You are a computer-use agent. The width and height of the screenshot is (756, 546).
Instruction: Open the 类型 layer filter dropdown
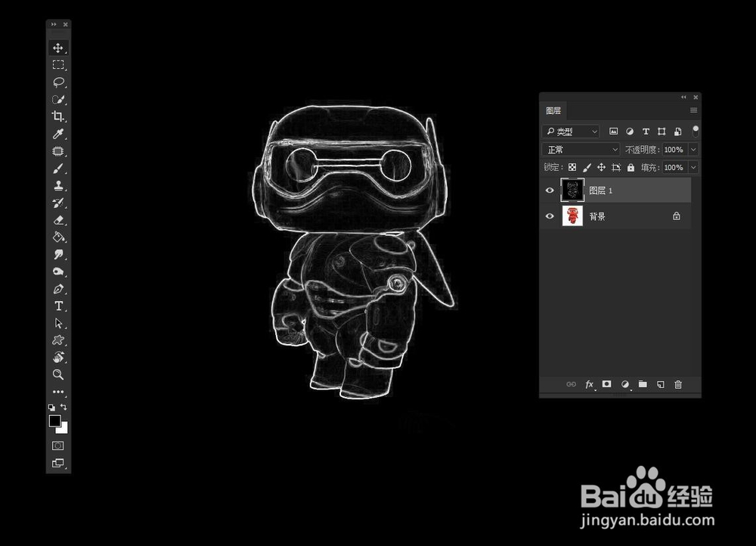coord(571,131)
